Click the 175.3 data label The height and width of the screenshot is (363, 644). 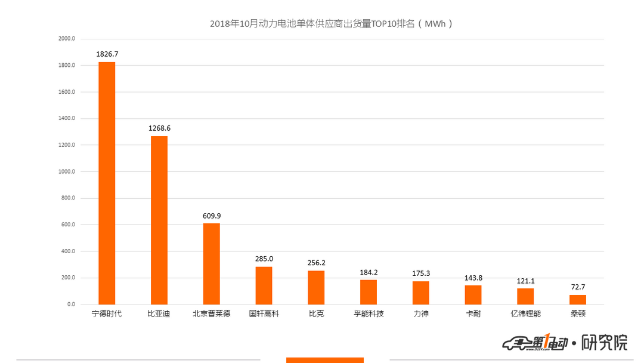click(x=421, y=273)
